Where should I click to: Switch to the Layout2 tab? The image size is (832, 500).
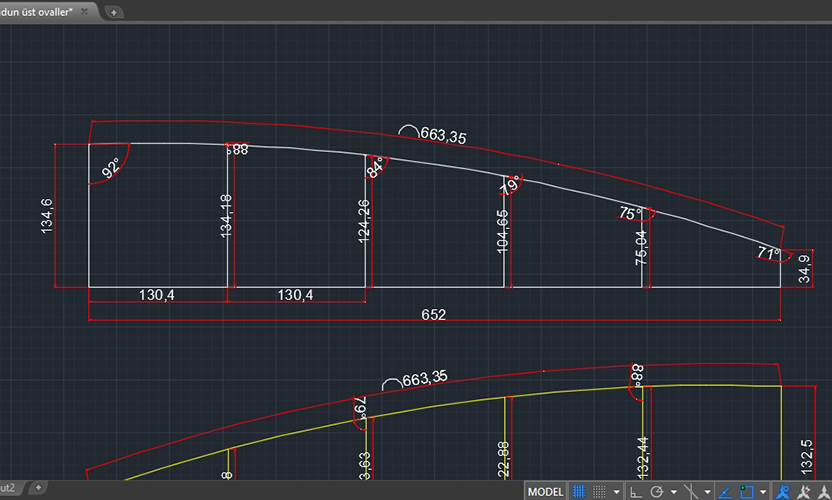pyautogui.click(x=8, y=486)
